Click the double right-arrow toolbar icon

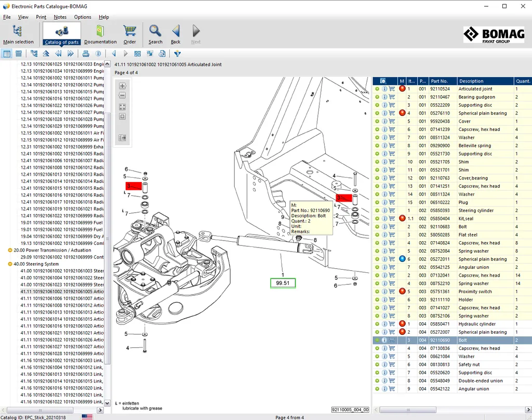71,54
